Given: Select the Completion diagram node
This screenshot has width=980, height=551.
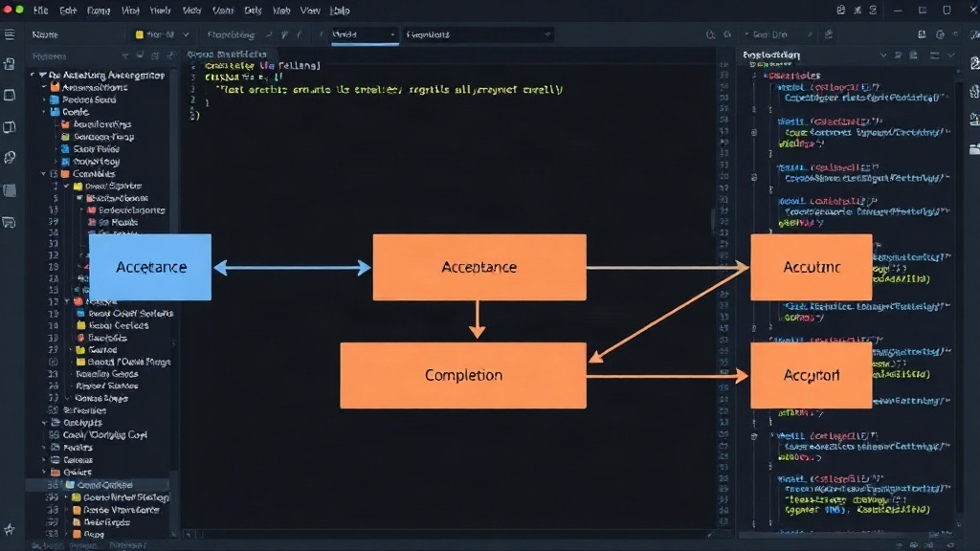Looking at the screenshot, I should (x=463, y=375).
